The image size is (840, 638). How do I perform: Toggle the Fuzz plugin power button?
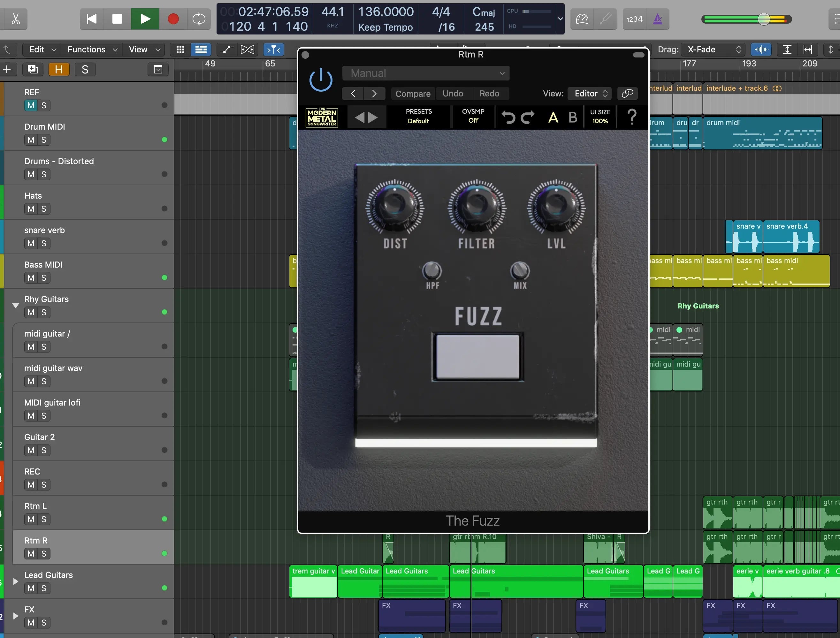pos(321,80)
